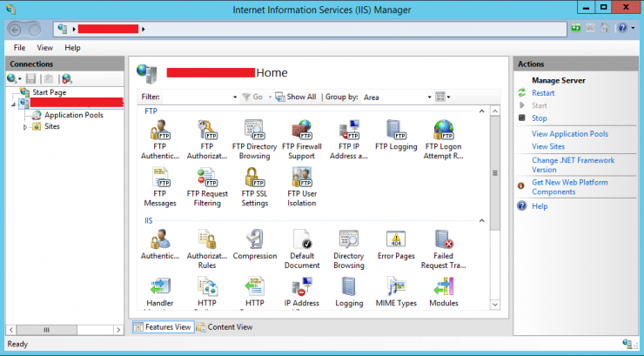Collapse the FTP group section
This screenshot has width=644, height=356.
click(x=482, y=111)
